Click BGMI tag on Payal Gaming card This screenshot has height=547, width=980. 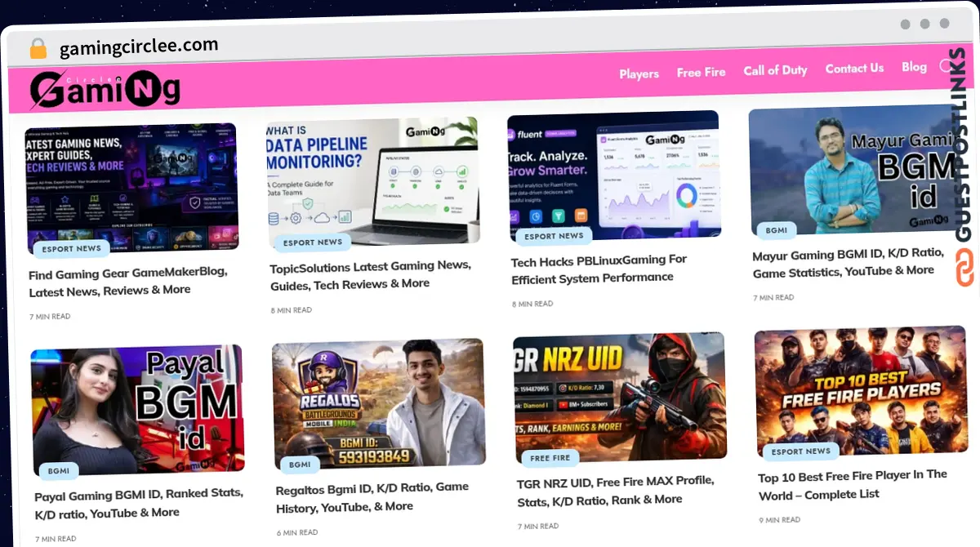[x=59, y=470]
